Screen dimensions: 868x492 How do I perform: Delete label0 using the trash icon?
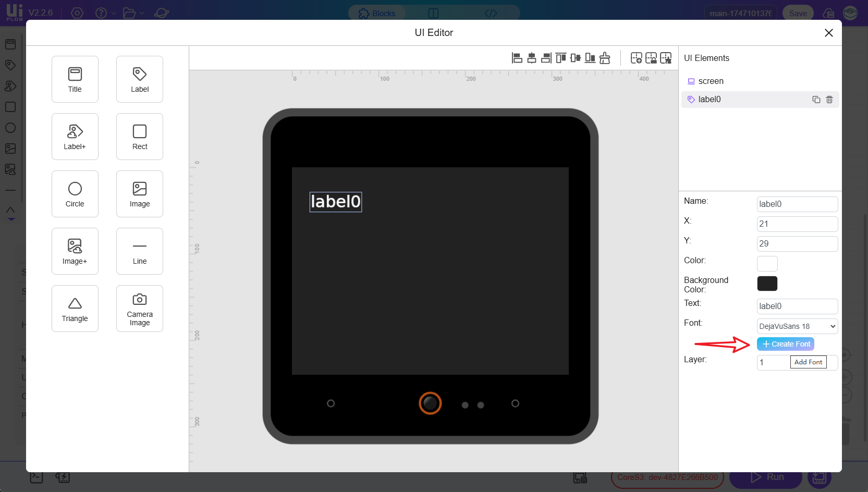click(x=829, y=100)
